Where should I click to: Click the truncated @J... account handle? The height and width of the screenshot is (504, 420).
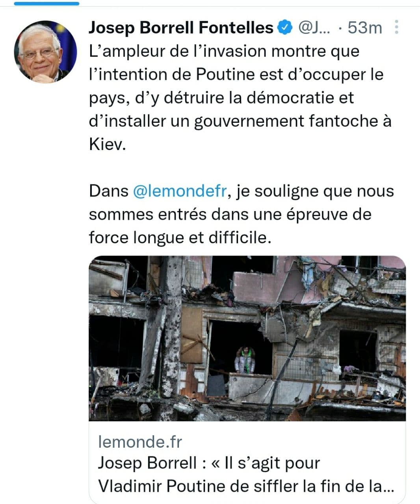coord(315,28)
